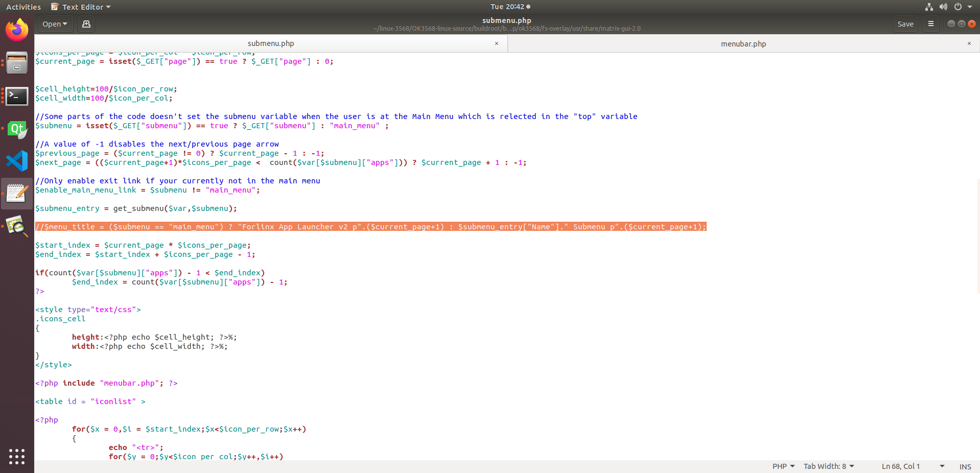The height and width of the screenshot is (473, 980).
Task: Click the highlighted //$menu_title comment line
Action: tap(371, 227)
